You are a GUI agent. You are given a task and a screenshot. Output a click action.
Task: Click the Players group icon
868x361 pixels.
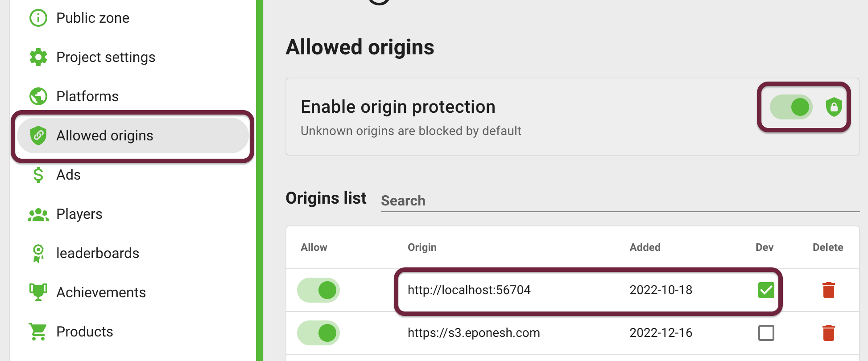(x=38, y=214)
